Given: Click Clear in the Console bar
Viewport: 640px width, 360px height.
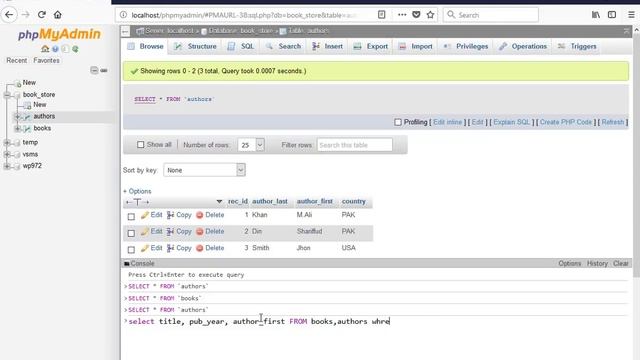Looking at the screenshot, I should tap(620, 264).
